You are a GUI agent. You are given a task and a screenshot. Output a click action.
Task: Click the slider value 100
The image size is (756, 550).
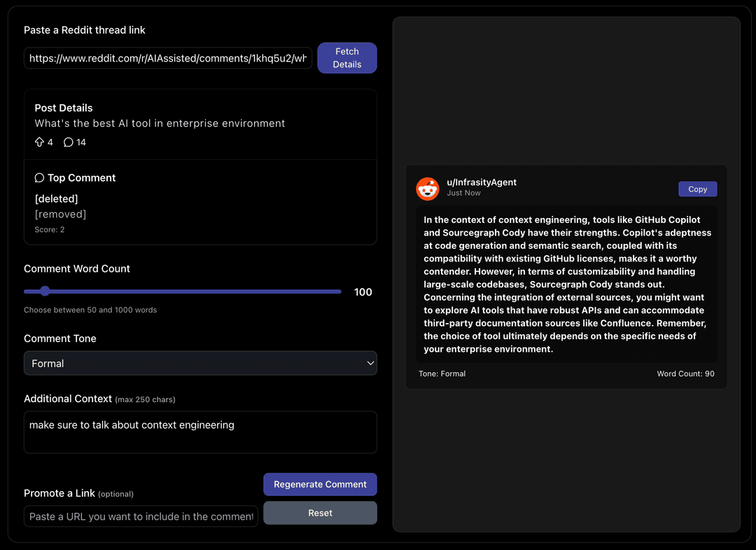click(363, 292)
